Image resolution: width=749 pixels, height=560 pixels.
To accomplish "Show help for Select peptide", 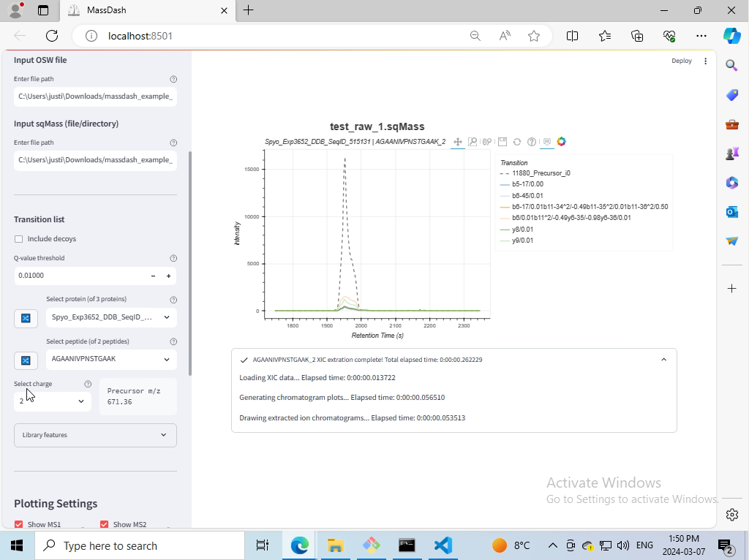I will point(173,342).
